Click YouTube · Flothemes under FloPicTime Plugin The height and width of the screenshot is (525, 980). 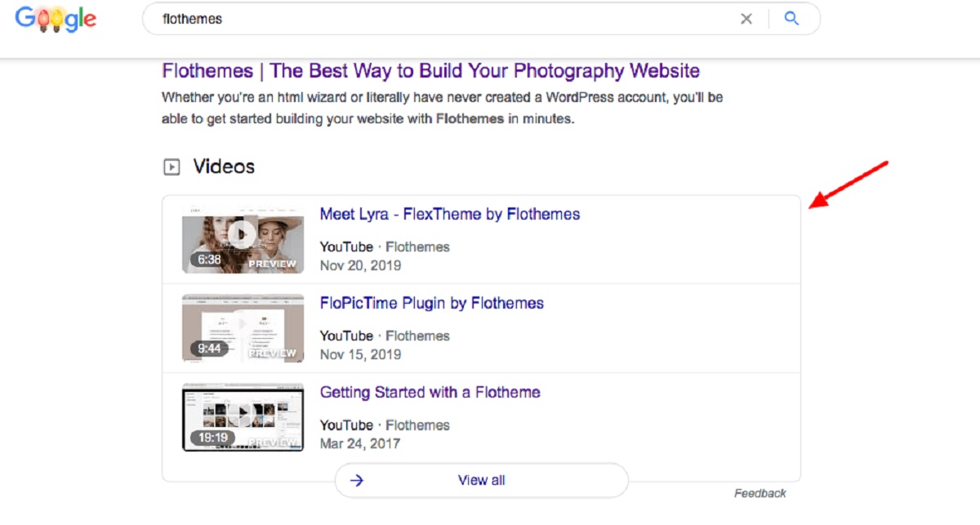pyautogui.click(x=385, y=336)
